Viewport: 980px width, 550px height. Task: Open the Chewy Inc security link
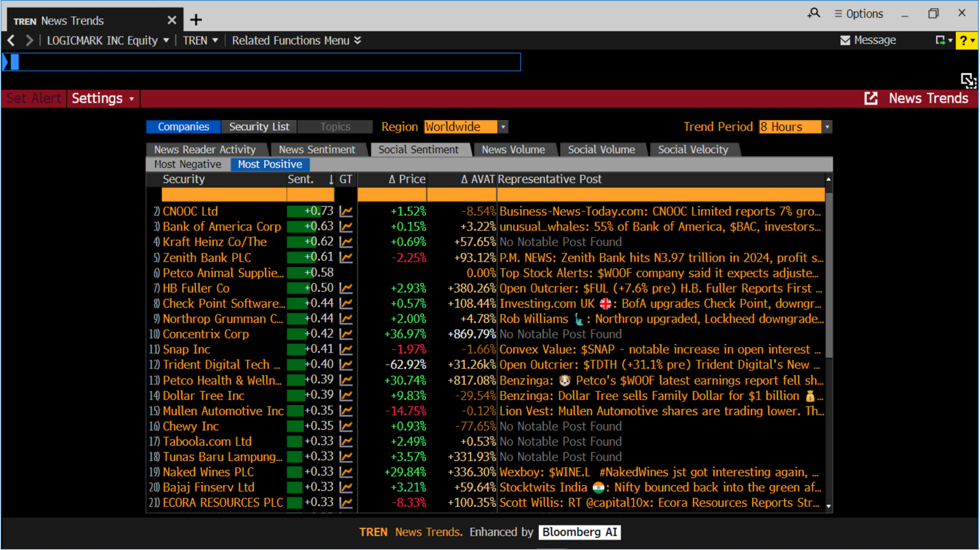(x=191, y=426)
